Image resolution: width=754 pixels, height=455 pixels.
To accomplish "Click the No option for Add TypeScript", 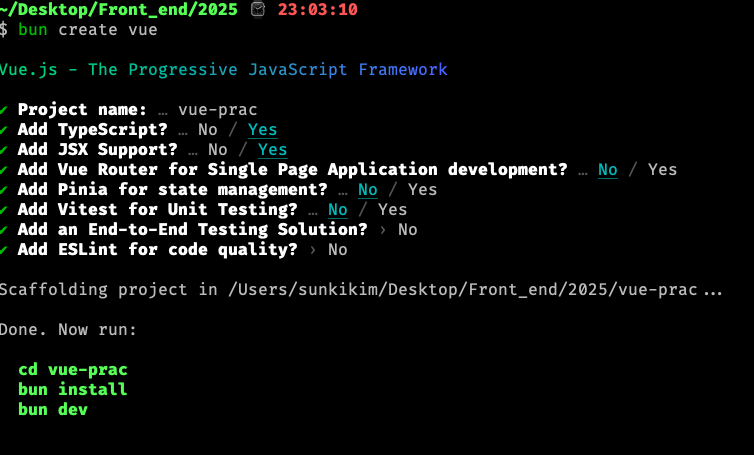I will 208,130.
